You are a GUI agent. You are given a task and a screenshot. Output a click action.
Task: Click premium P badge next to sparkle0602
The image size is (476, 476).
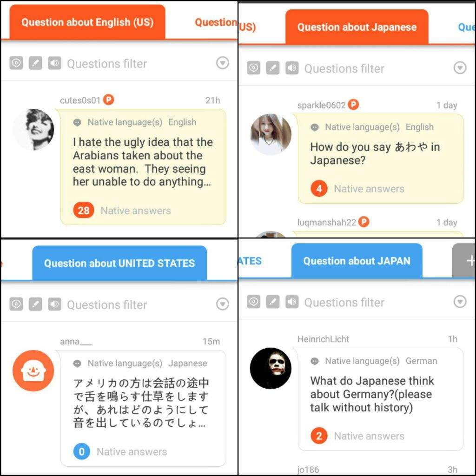pyautogui.click(x=353, y=105)
